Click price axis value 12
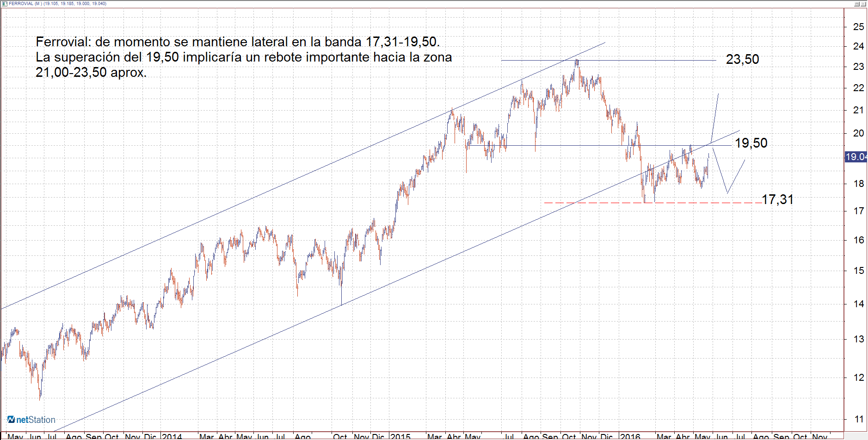868x440 pixels. [858, 378]
